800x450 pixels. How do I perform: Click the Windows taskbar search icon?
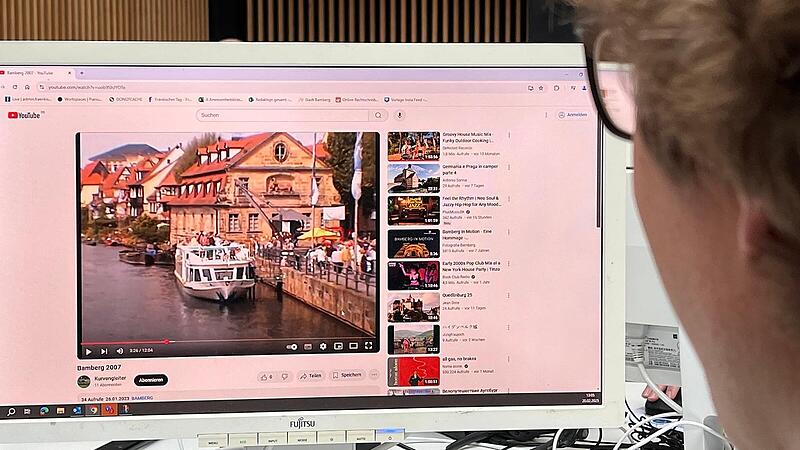click(11, 411)
